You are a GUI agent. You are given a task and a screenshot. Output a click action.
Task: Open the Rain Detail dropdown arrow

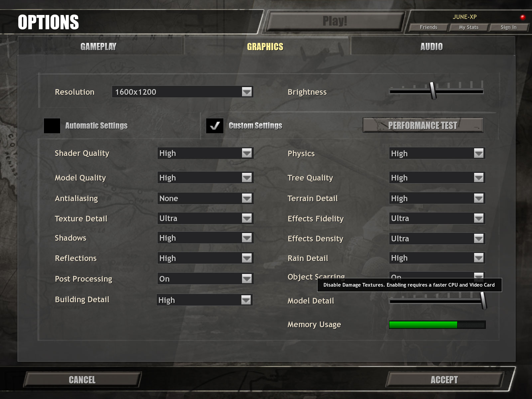[478, 258]
